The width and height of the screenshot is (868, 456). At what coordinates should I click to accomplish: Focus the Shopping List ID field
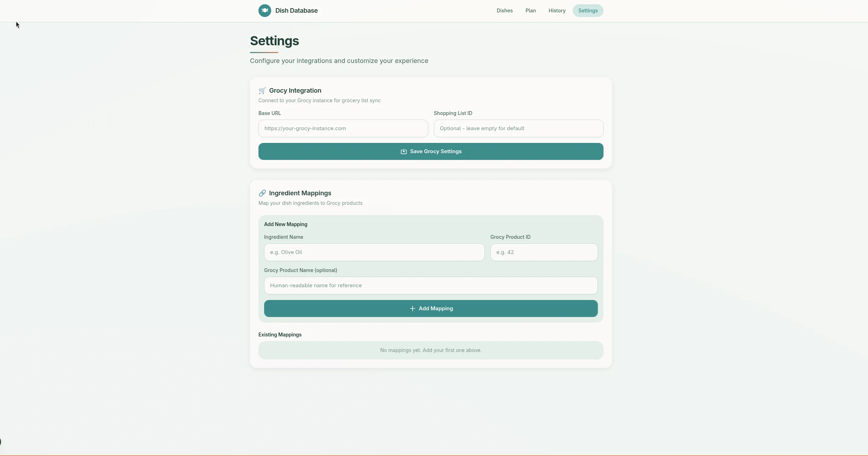tap(518, 128)
